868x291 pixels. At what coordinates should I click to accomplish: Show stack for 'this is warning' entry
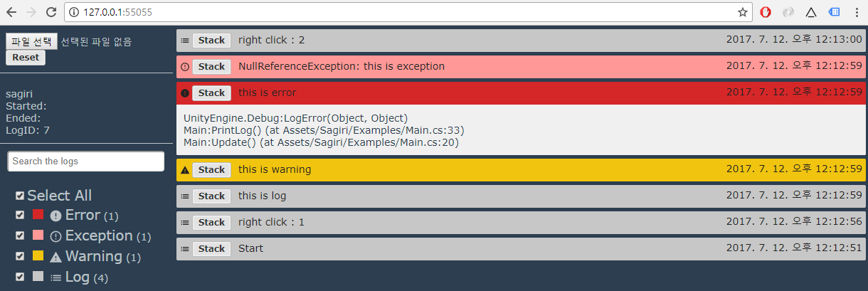pyautogui.click(x=211, y=170)
